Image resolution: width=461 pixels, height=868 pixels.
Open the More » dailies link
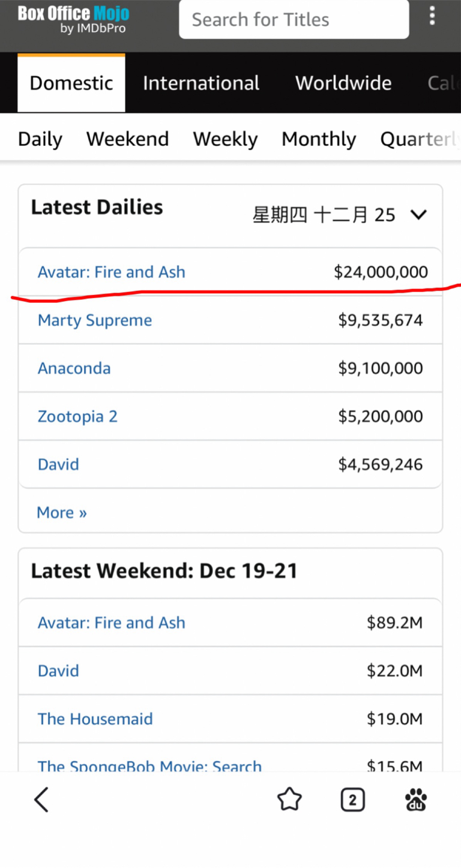62,513
